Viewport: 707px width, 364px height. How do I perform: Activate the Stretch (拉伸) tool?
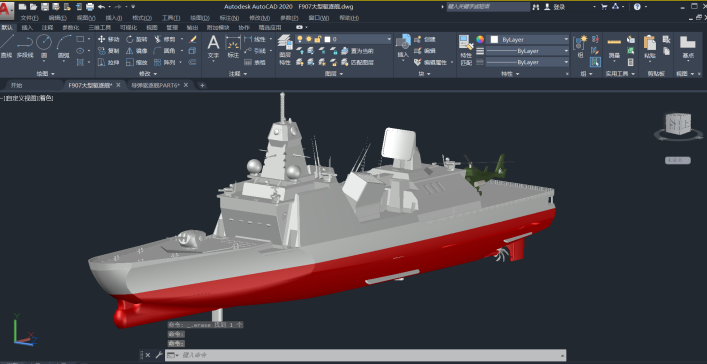(109, 62)
